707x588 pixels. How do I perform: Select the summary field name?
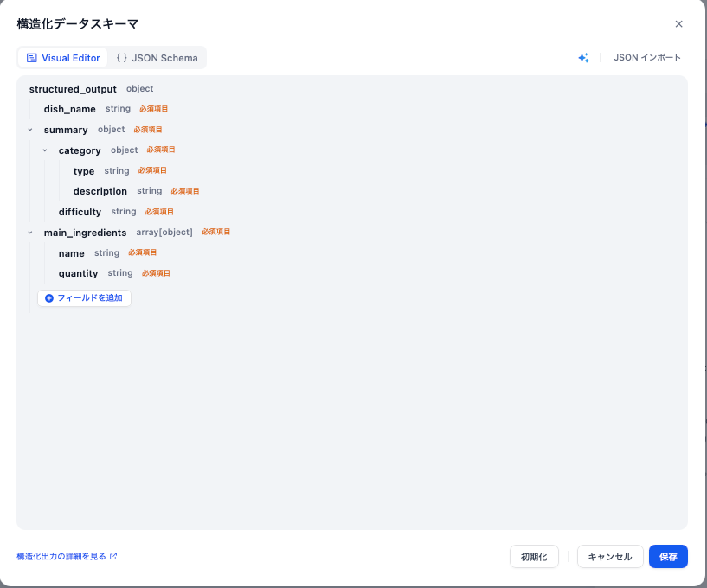click(66, 130)
